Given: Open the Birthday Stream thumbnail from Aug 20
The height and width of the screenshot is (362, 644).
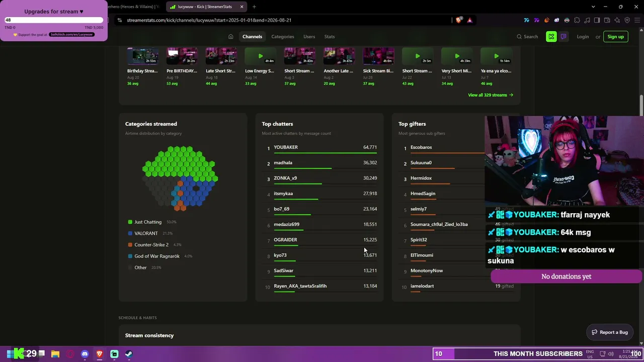Looking at the screenshot, I should pyautogui.click(x=143, y=56).
